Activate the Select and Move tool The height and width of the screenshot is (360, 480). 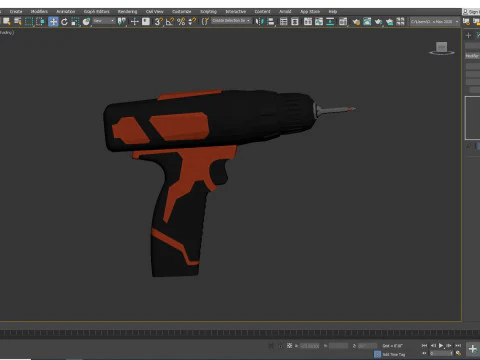coord(53,22)
